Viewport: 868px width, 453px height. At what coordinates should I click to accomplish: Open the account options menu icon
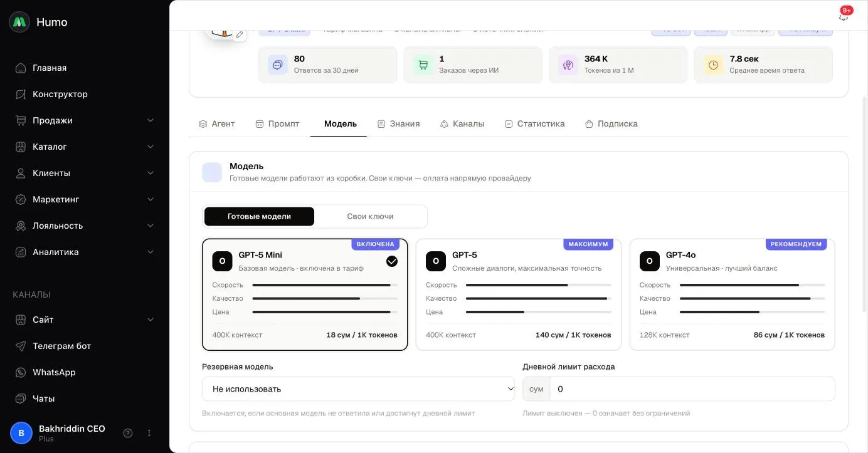pyautogui.click(x=149, y=433)
